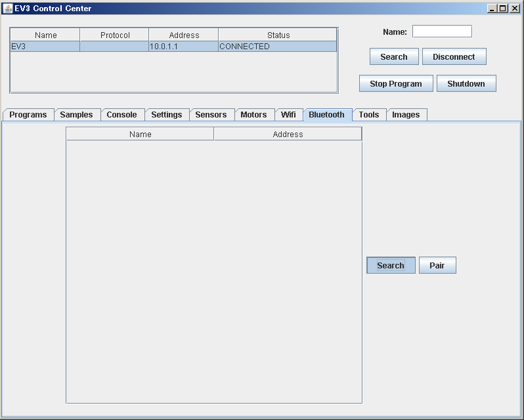Open the Motors tab
Image resolution: width=524 pixels, height=420 pixels.
(x=253, y=114)
